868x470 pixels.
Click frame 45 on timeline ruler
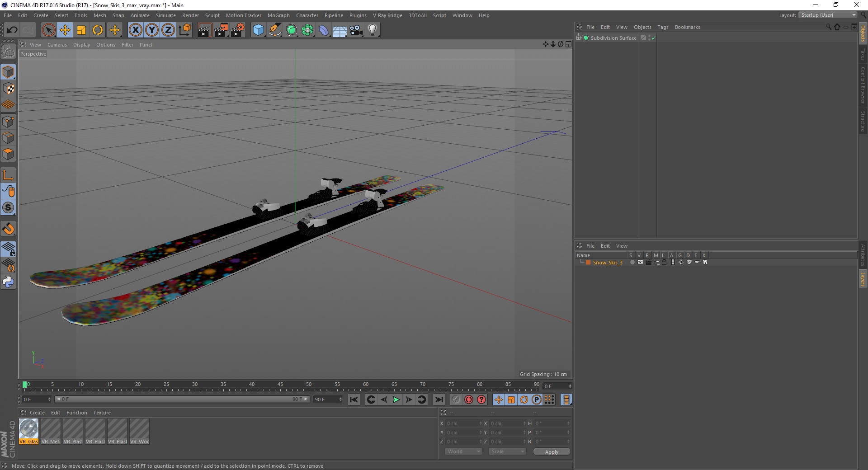(x=280, y=385)
